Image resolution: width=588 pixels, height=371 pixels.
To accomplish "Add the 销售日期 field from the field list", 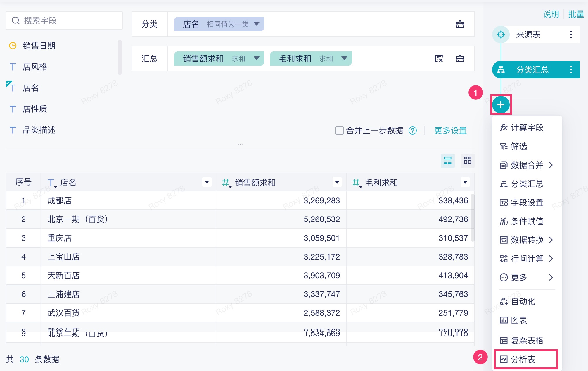I will click(x=39, y=46).
